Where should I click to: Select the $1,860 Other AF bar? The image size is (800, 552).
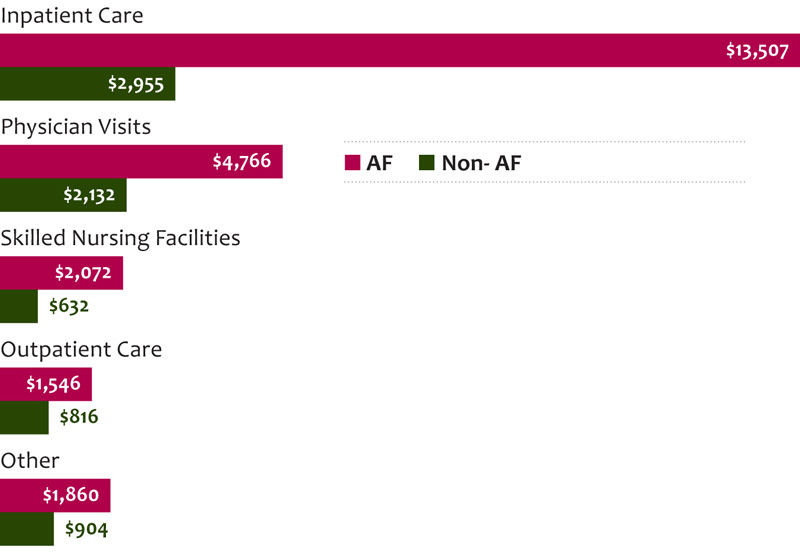tap(55, 495)
